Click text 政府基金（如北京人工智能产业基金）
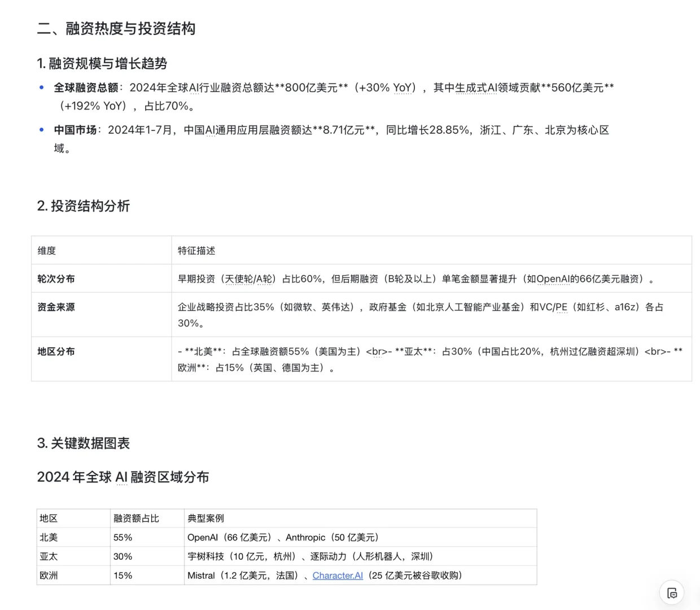 tap(448, 307)
